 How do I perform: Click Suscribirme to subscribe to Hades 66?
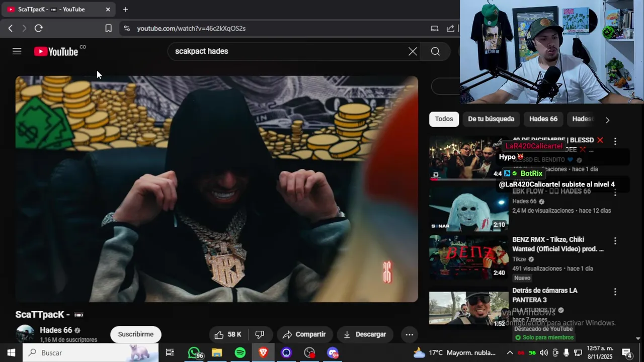pos(136,334)
